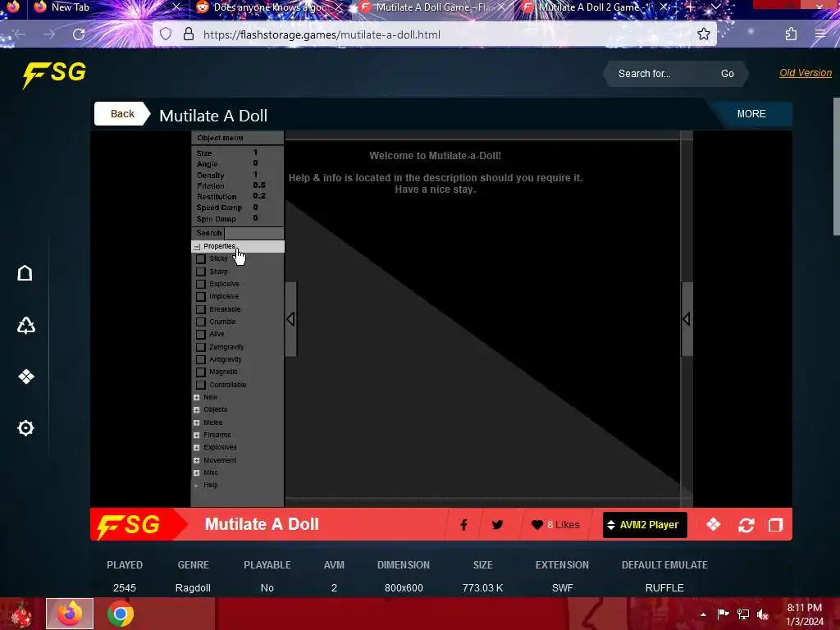Viewport: 840px width, 630px height.
Task: Click the Go search button
Action: point(727,74)
